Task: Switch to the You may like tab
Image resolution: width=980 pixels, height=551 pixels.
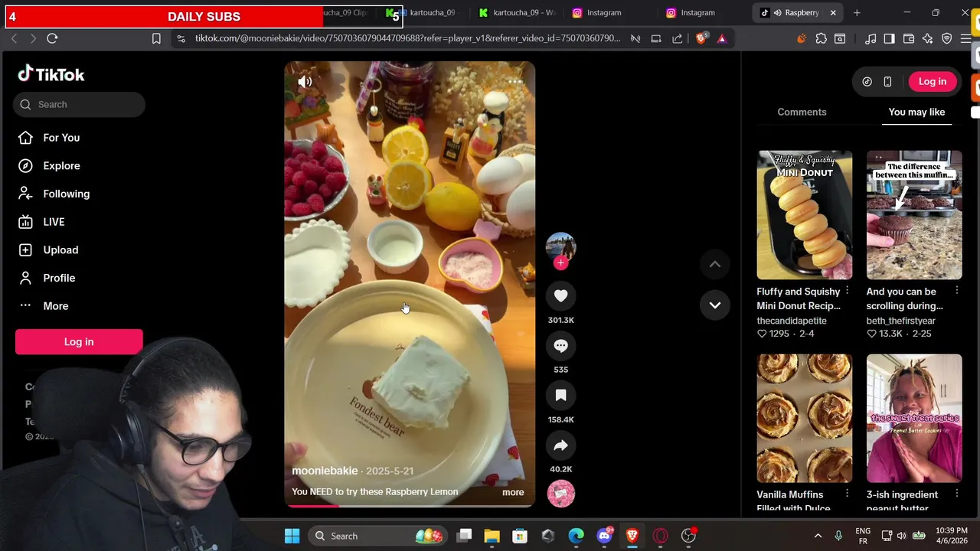Action: [916, 112]
